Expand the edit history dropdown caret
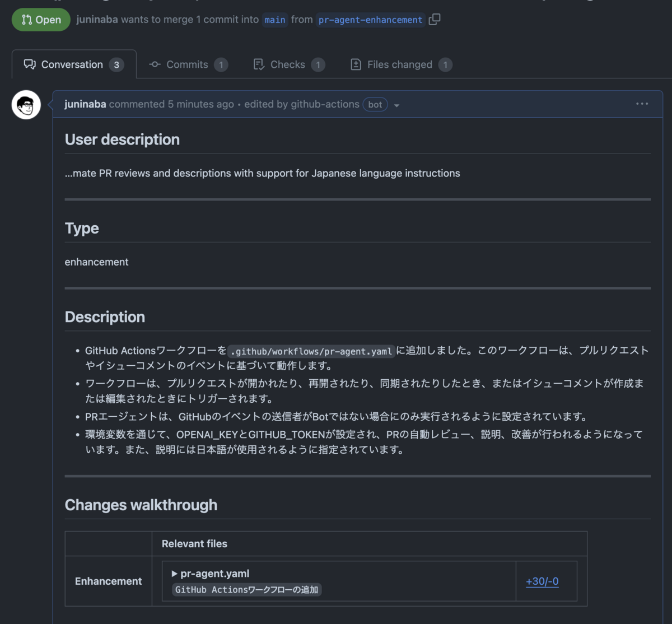 coord(396,105)
